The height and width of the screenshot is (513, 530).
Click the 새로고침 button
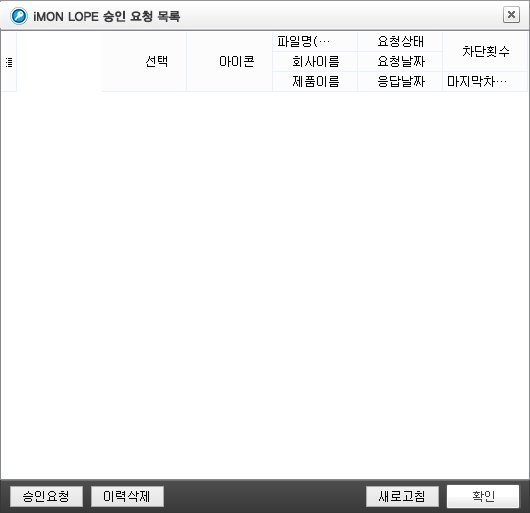pos(402,496)
